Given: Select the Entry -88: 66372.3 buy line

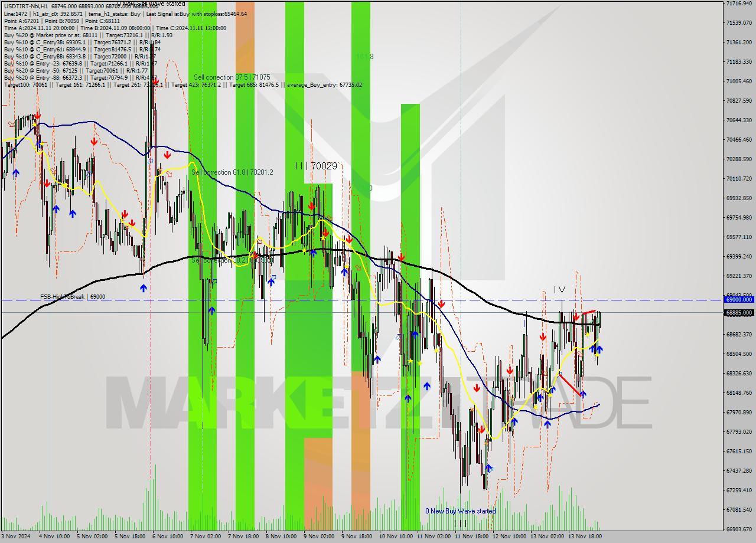Looking at the screenshot, I should coord(80,77).
